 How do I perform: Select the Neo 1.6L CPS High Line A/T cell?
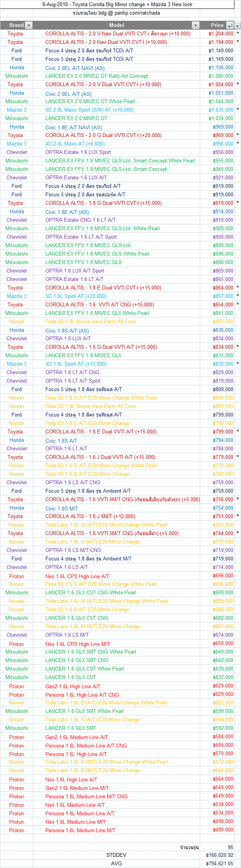click(x=77, y=576)
